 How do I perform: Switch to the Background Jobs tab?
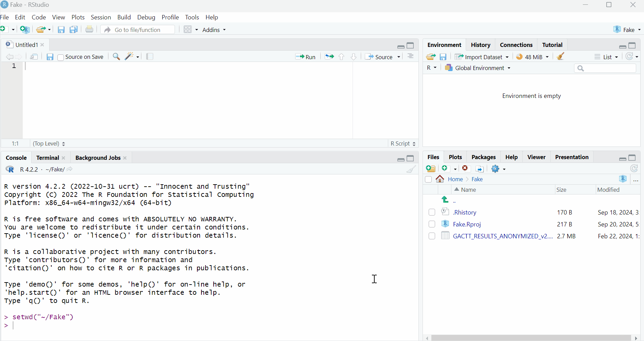point(98,158)
